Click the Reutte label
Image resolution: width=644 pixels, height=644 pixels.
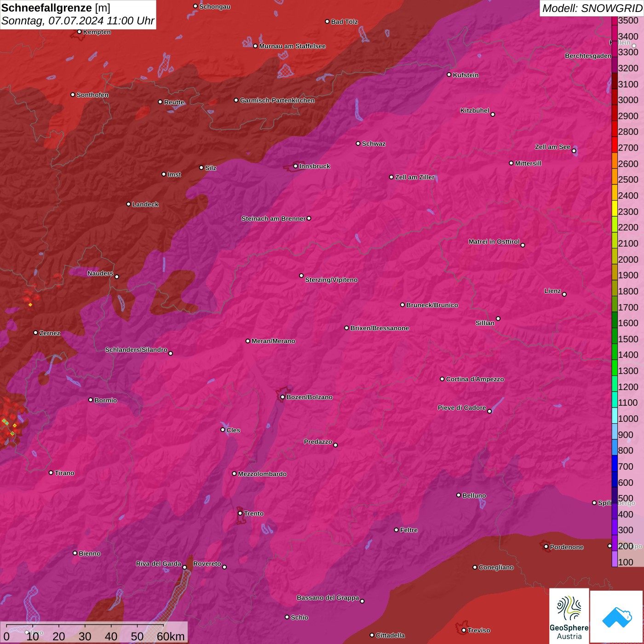pos(174,102)
